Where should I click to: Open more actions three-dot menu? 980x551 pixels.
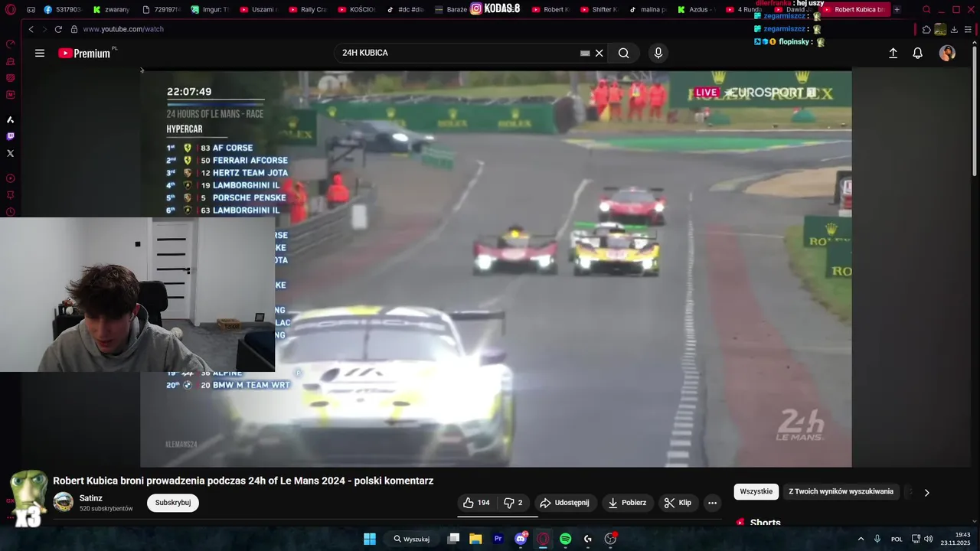(712, 503)
